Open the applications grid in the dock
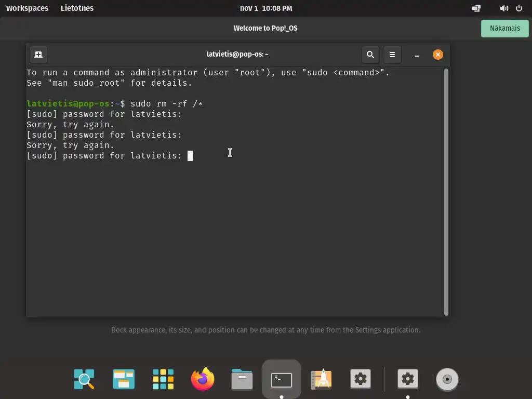Viewport: 532px width, 399px height. coord(163,379)
